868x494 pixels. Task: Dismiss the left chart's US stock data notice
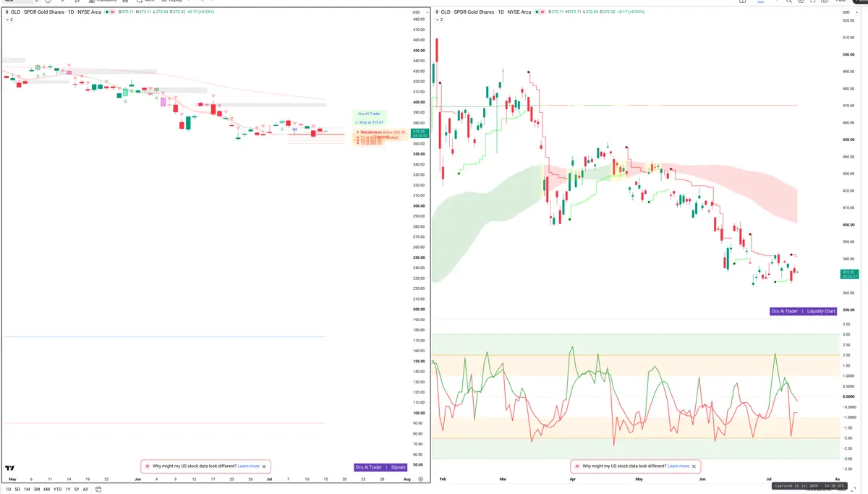coord(265,467)
